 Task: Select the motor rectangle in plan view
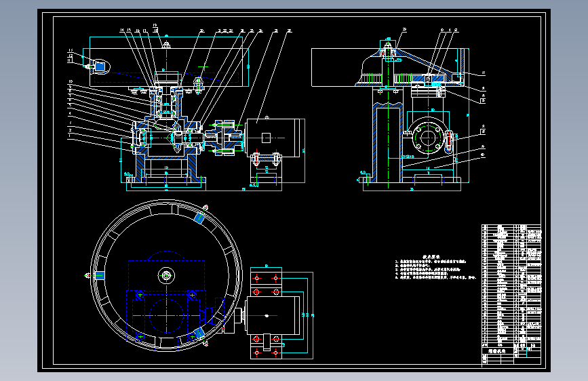pyautogui.click(x=273, y=315)
